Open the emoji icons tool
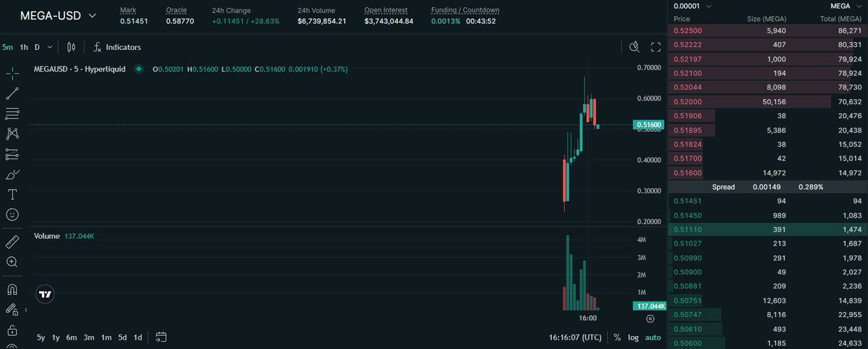 12,215
